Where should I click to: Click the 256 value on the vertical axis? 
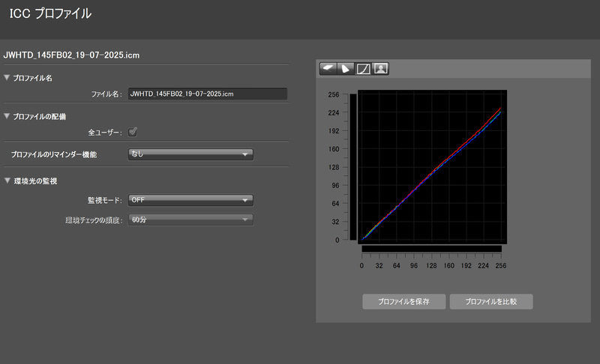tap(334, 94)
